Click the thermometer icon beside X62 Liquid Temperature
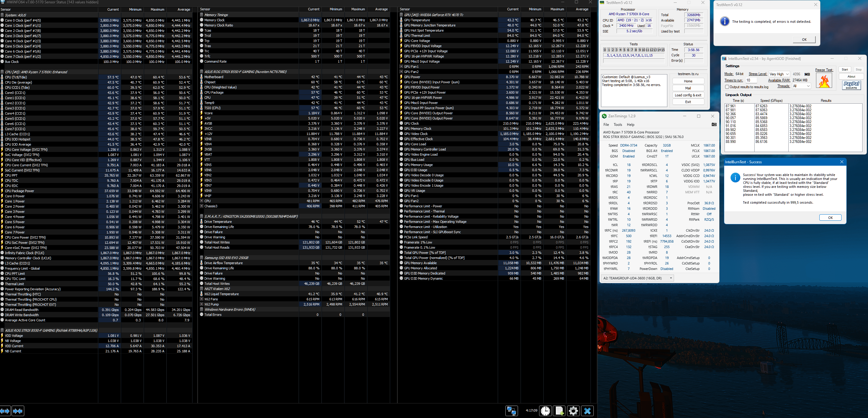The width and height of the screenshot is (868, 418). tap(202, 294)
